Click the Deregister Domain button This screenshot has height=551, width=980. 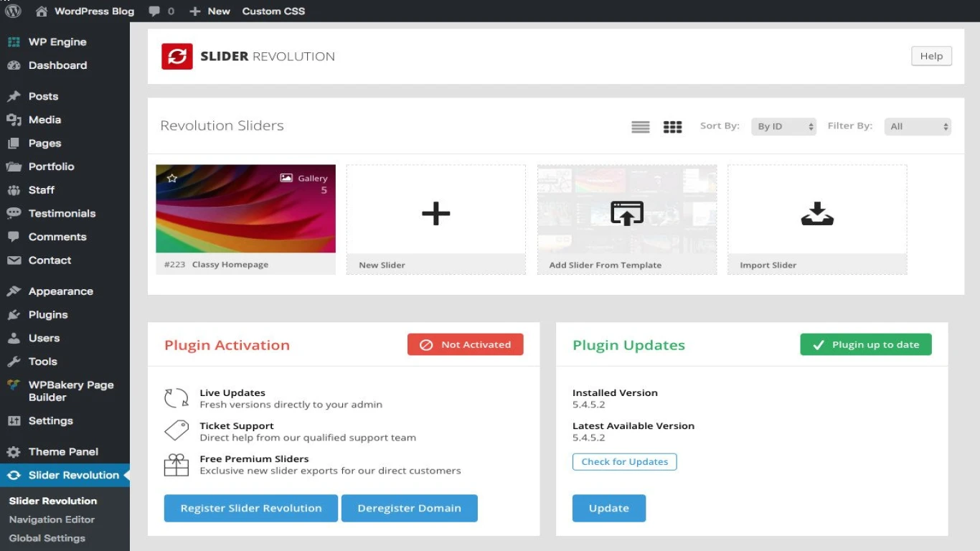(x=409, y=508)
